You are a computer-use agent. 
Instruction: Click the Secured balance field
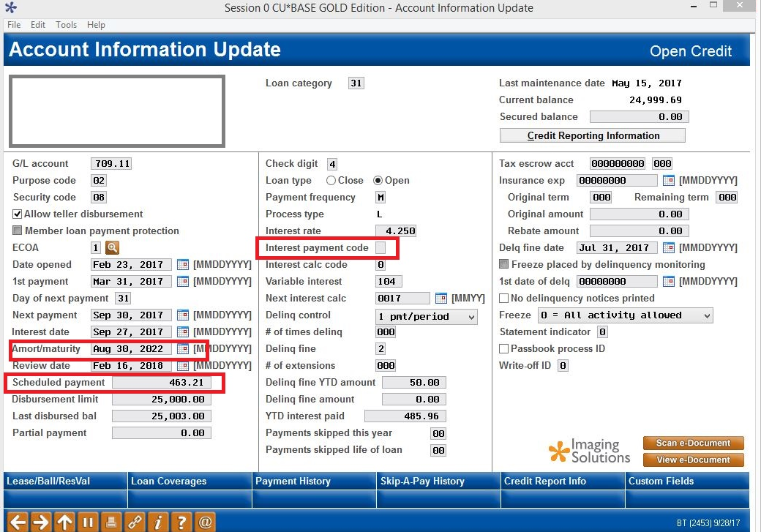click(x=640, y=117)
